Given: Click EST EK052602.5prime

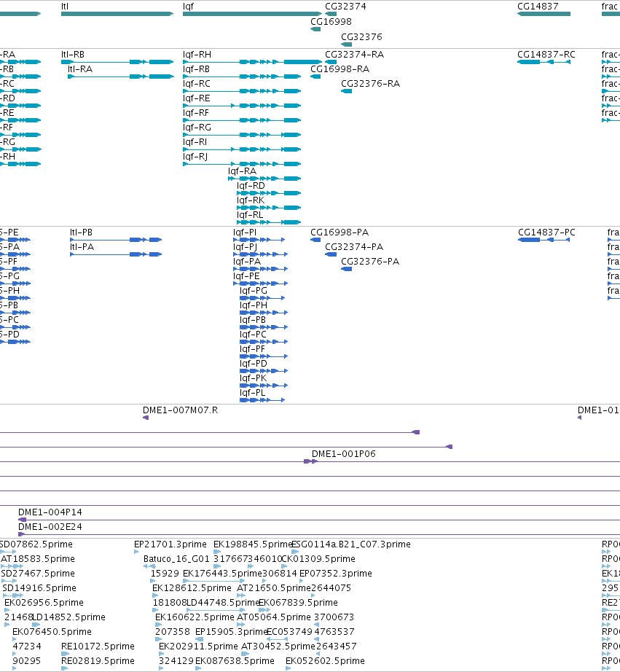Looking at the screenshot, I should (x=289, y=668).
